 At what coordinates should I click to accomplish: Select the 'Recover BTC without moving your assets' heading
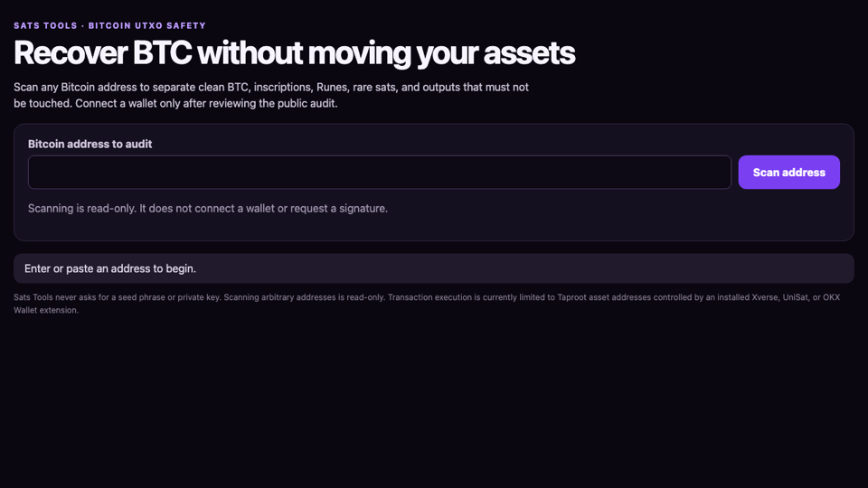tap(294, 53)
